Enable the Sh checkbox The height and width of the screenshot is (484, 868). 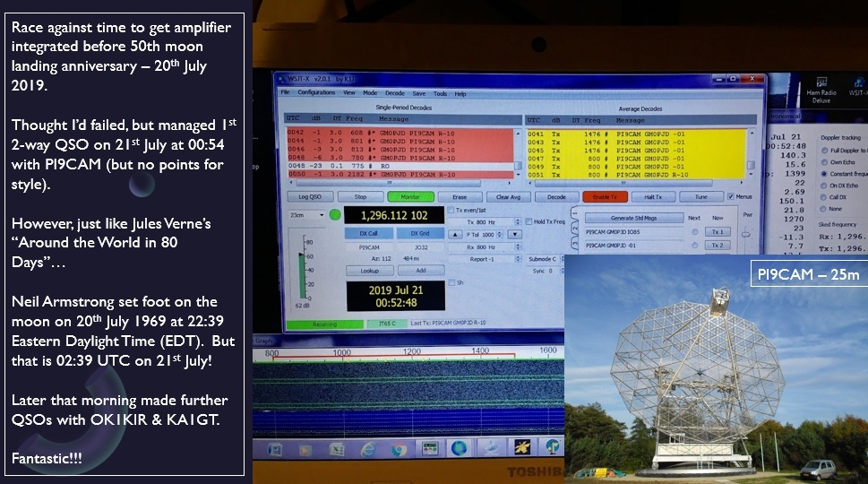pos(451,282)
